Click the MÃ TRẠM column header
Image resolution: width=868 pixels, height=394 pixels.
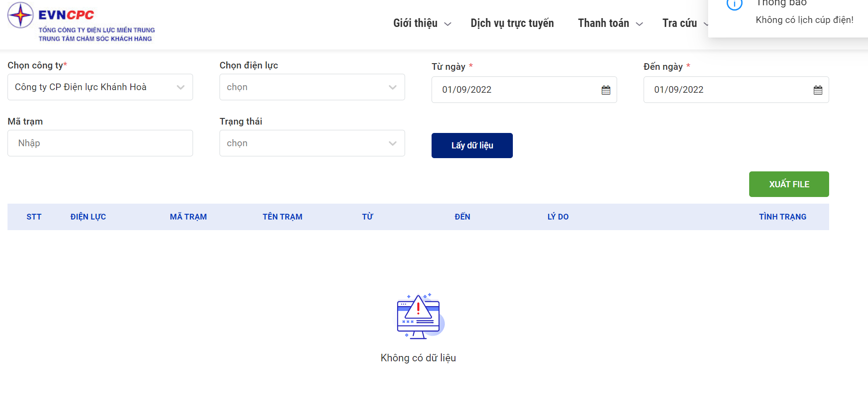(x=188, y=217)
